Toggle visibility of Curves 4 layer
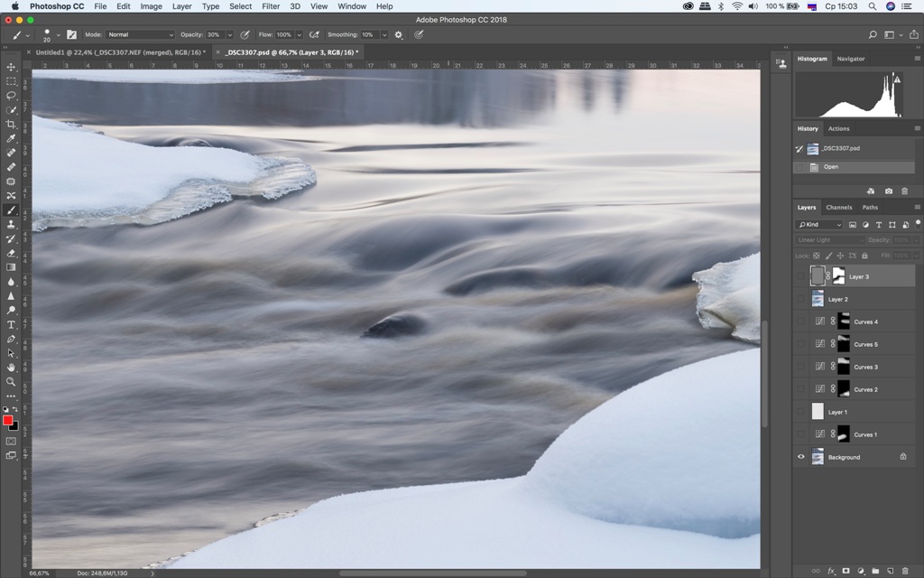 tap(800, 322)
